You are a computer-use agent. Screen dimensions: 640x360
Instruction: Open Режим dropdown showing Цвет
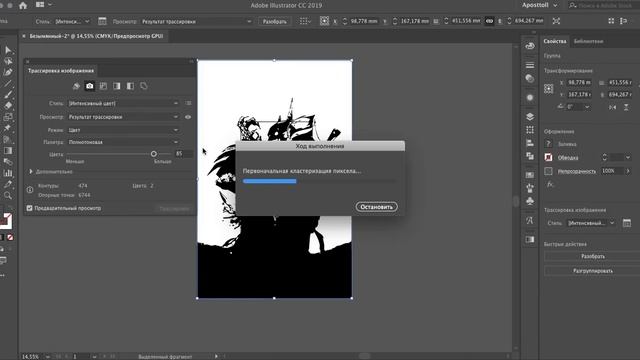click(123, 130)
